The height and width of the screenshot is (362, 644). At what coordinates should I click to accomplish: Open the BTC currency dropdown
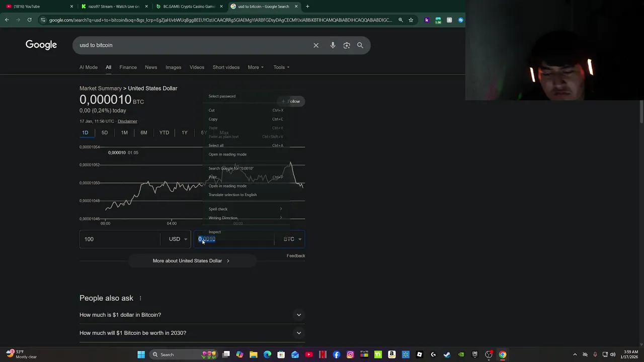pyautogui.click(x=292, y=239)
